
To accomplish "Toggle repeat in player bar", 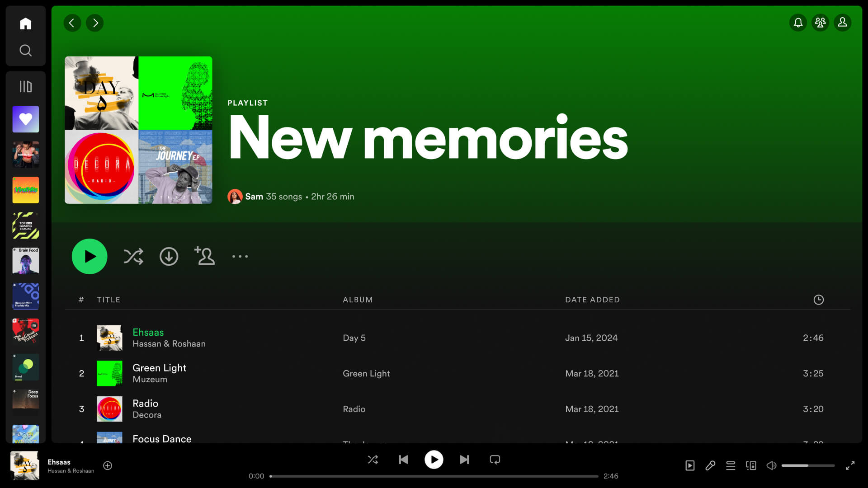I will (495, 460).
